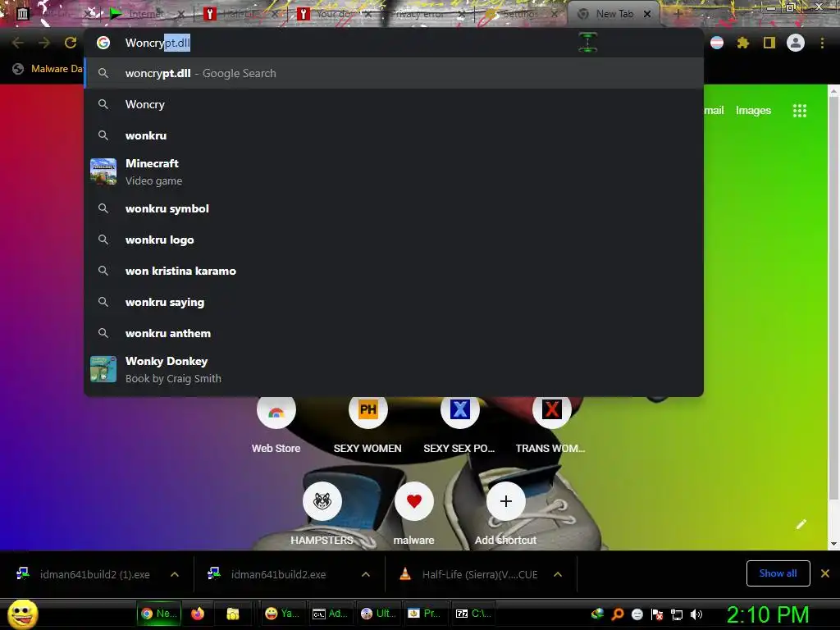Switch to the Pr... taskbar item

tap(426, 614)
